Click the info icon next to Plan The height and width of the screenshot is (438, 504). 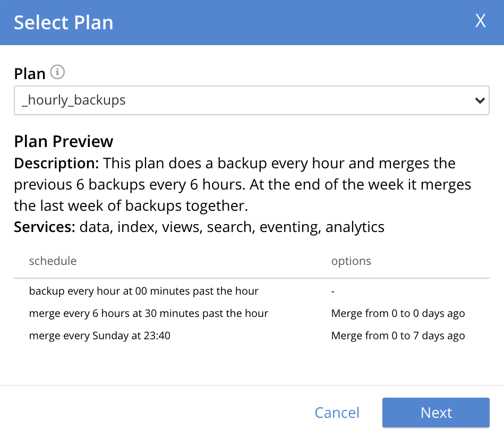(58, 72)
